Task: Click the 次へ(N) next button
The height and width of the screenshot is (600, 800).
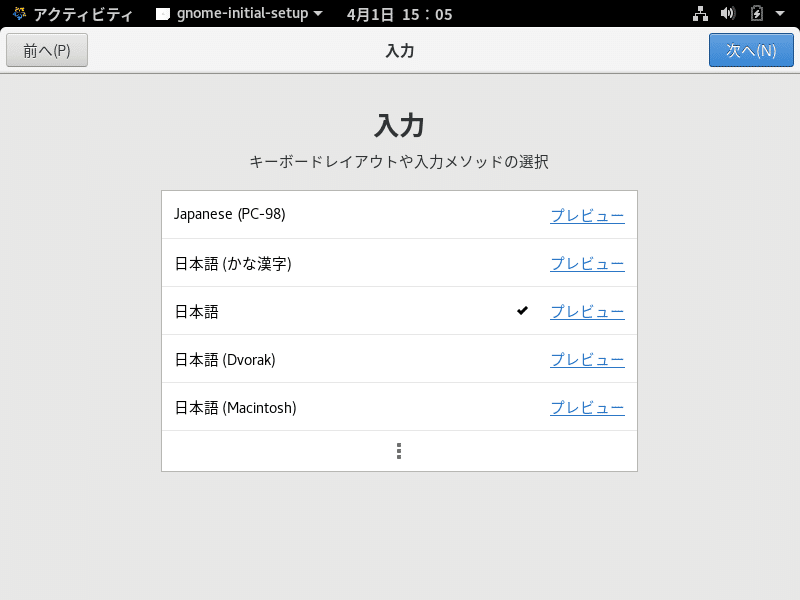Action: (751, 49)
